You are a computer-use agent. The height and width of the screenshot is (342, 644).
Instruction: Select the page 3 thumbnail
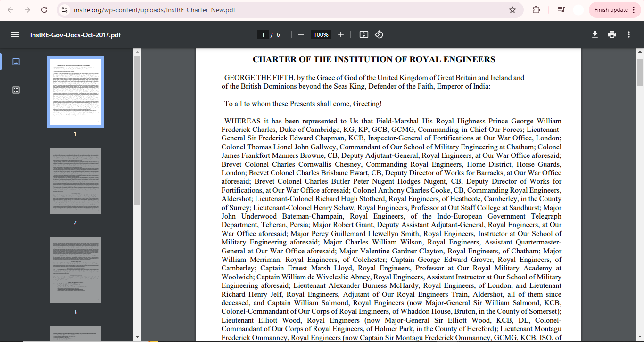pos(75,270)
